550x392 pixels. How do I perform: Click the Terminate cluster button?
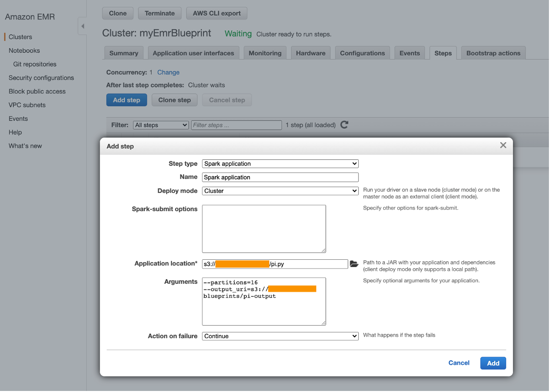pos(159,13)
